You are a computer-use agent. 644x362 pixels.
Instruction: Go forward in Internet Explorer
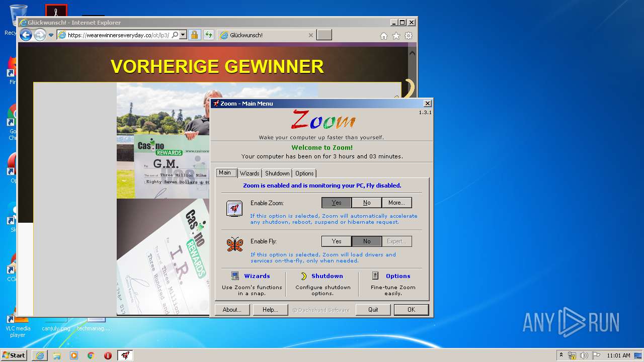tap(40, 35)
